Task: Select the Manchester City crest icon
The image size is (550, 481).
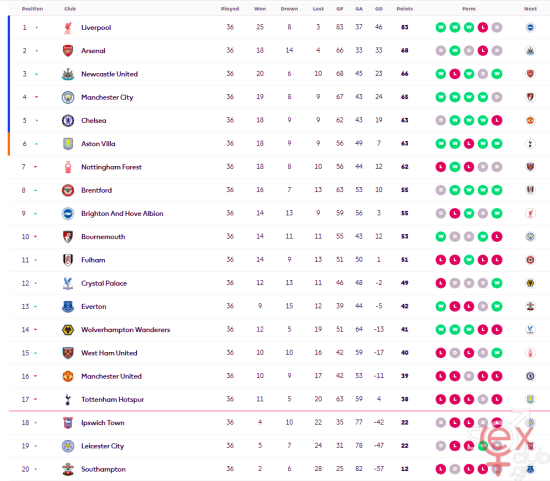Action: point(68,97)
